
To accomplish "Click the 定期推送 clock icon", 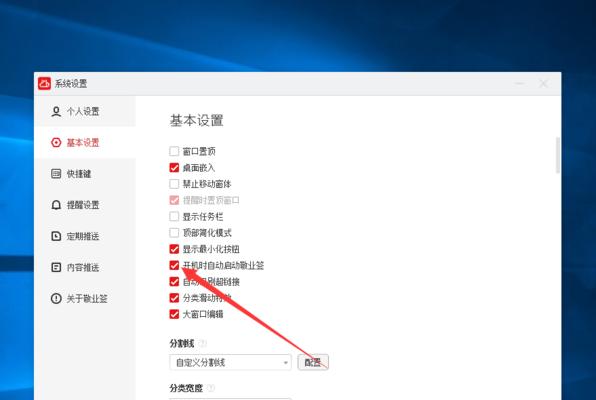I will 56,236.
